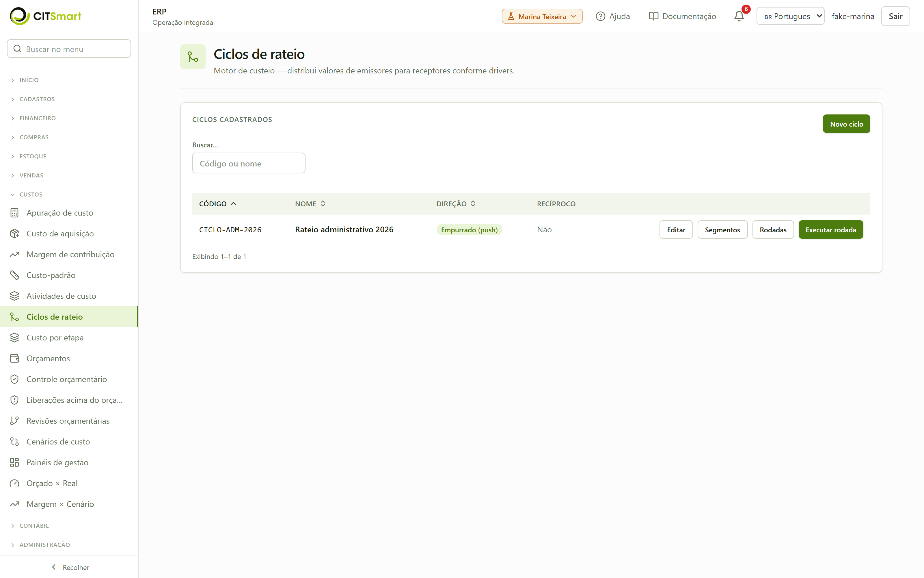924x578 pixels.
Task: Click the Apuração de custo calculator icon
Action: pos(14,213)
